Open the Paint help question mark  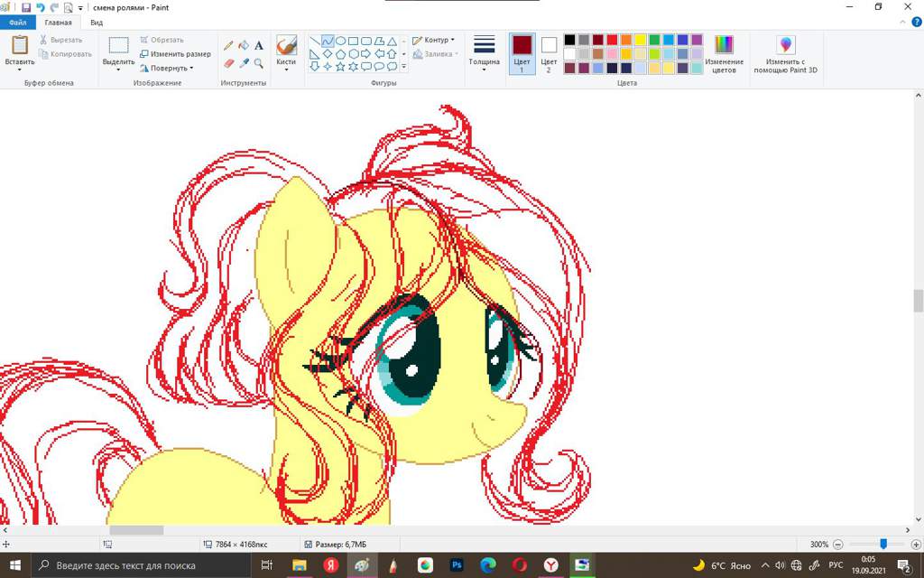click(917, 22)
